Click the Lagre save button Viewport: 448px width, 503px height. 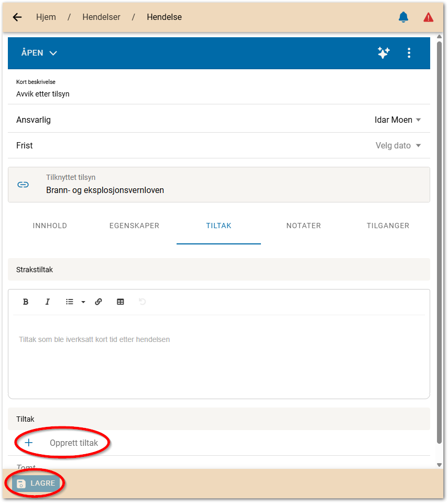[x=36, y=484]
